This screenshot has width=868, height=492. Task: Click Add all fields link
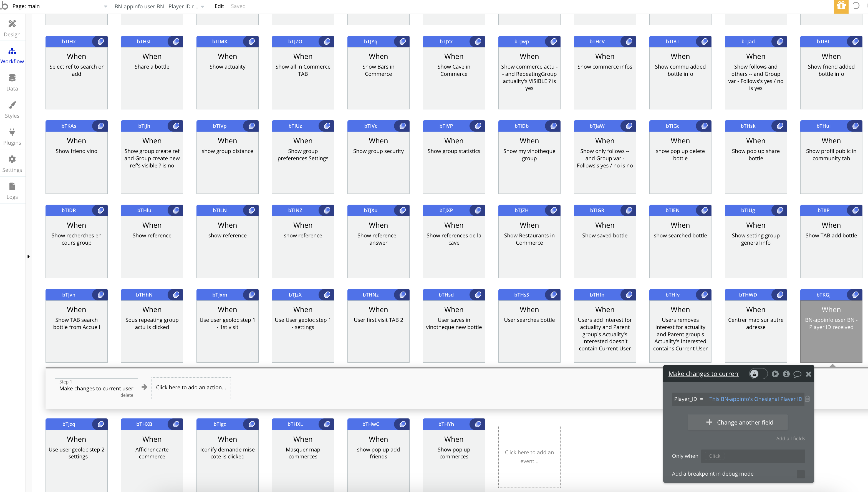(x=790, y=439)
